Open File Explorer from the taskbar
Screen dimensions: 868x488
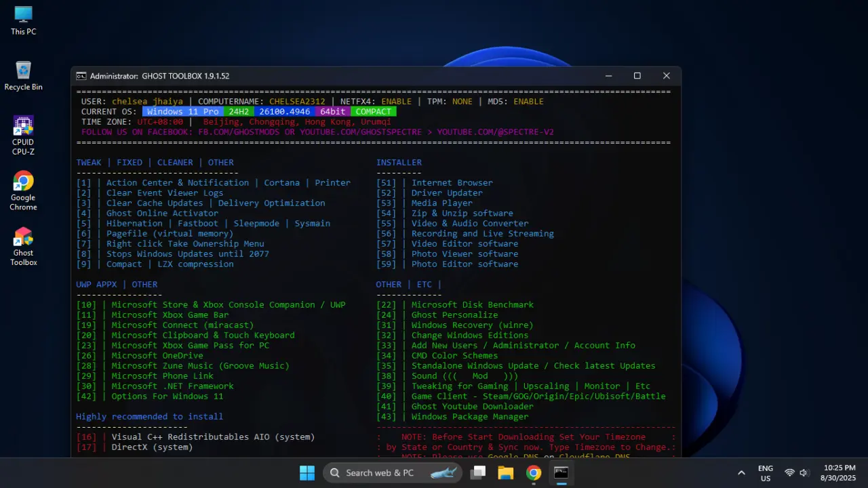506,472
